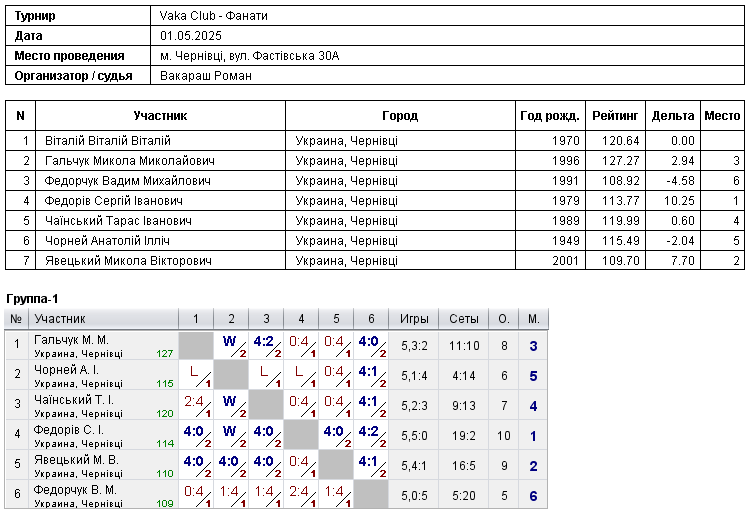
Task: Click the 'Участник' header in participants table
Action: click(160, 116)
